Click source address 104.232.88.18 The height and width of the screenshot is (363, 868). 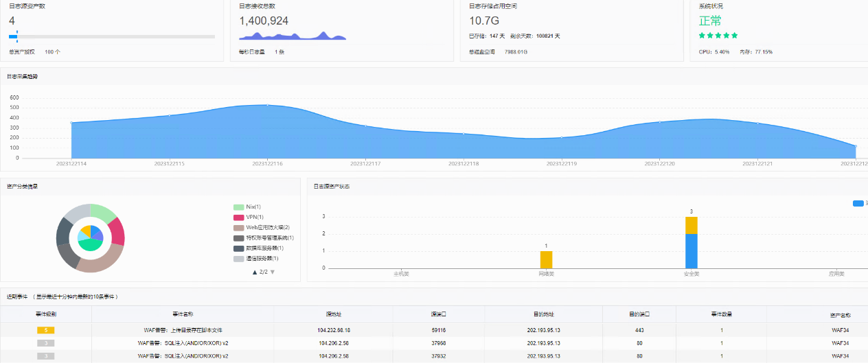[334, 330]
